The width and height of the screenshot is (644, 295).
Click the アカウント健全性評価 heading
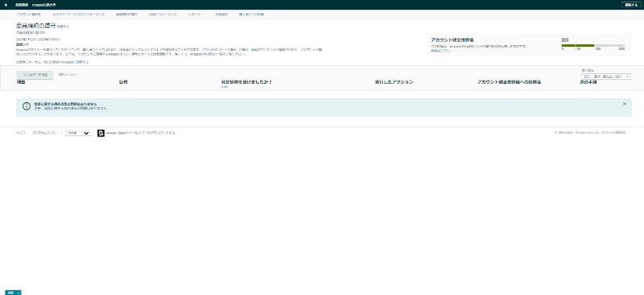click(452, 40)
